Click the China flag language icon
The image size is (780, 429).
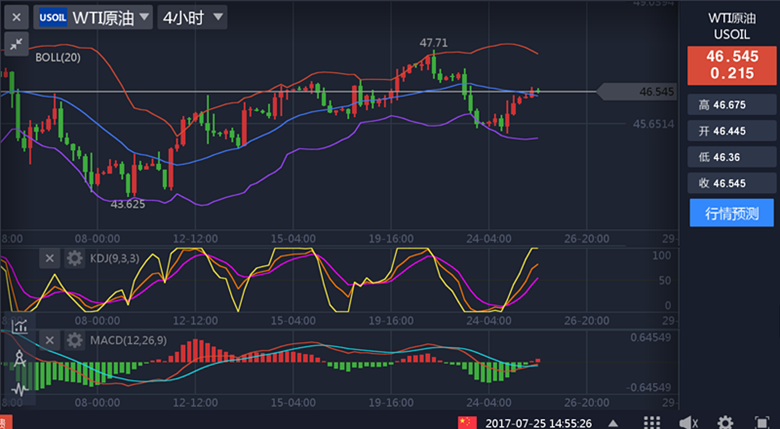tap(468, 423)
